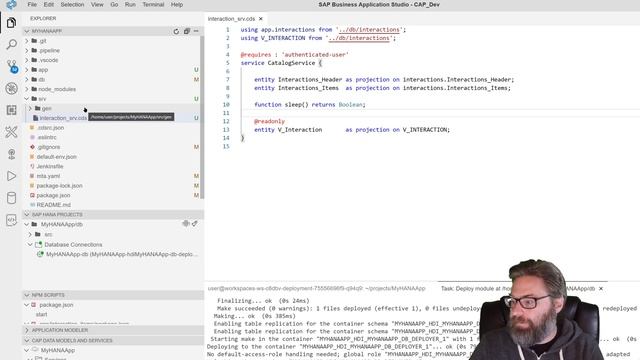The height and width of the screenshot is (360, 640).
Task: Open the Explorer view in activity bar
Action: coord(11,23)
